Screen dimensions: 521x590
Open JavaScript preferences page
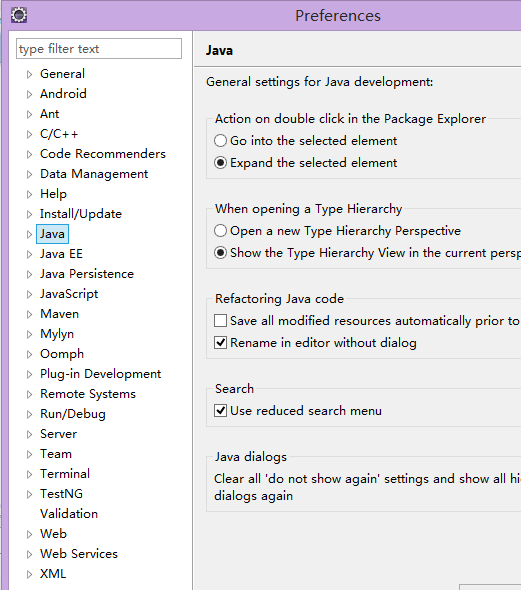[x=69, y=293]
